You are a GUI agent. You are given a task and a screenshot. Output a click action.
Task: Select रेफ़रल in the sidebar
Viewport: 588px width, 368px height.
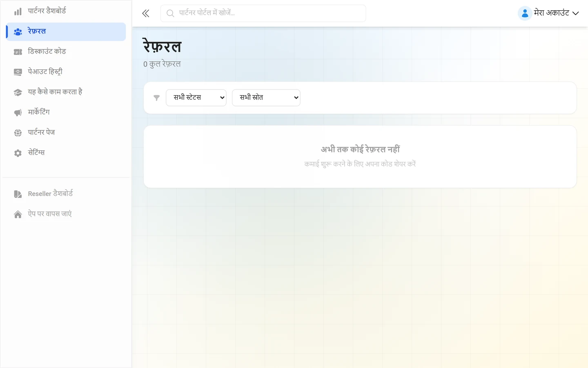(x=66, y=31)
